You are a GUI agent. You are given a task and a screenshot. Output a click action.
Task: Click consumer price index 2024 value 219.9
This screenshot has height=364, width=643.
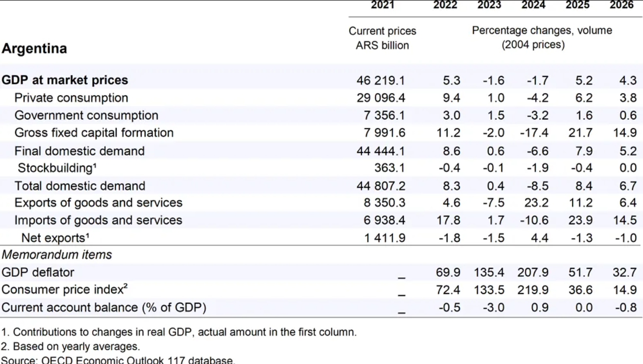pyautogui.click(x=533, y=290)
